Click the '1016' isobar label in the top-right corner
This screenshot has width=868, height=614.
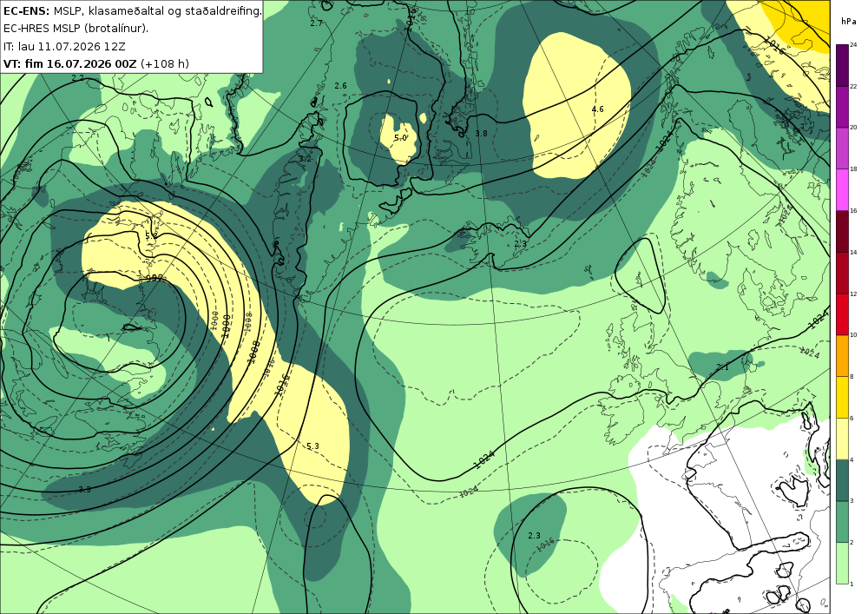coord(773,45)
